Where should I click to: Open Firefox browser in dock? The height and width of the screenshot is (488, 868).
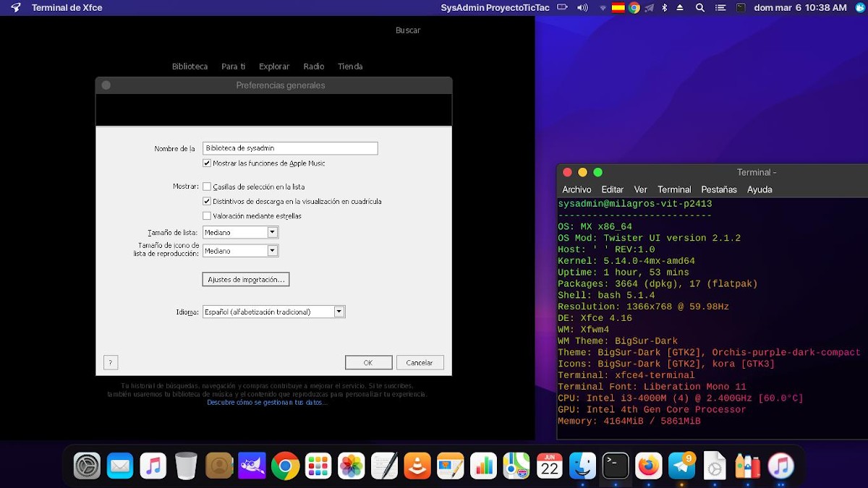(649, 466)
